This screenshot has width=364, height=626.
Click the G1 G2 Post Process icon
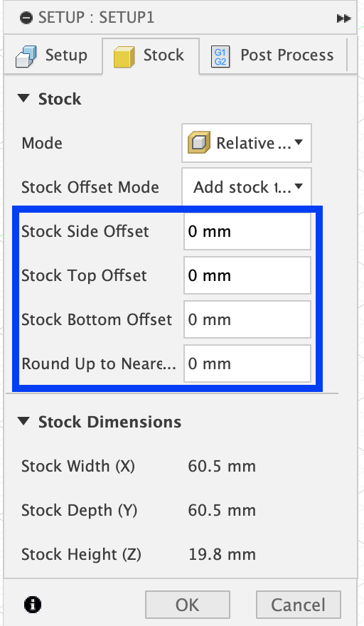click(x=220, y=57)
